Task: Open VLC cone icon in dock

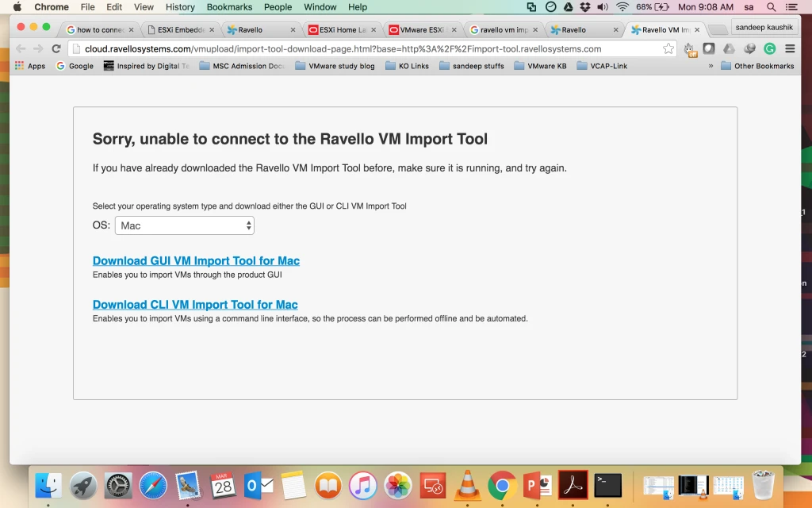Action: (x=467, y=486)
